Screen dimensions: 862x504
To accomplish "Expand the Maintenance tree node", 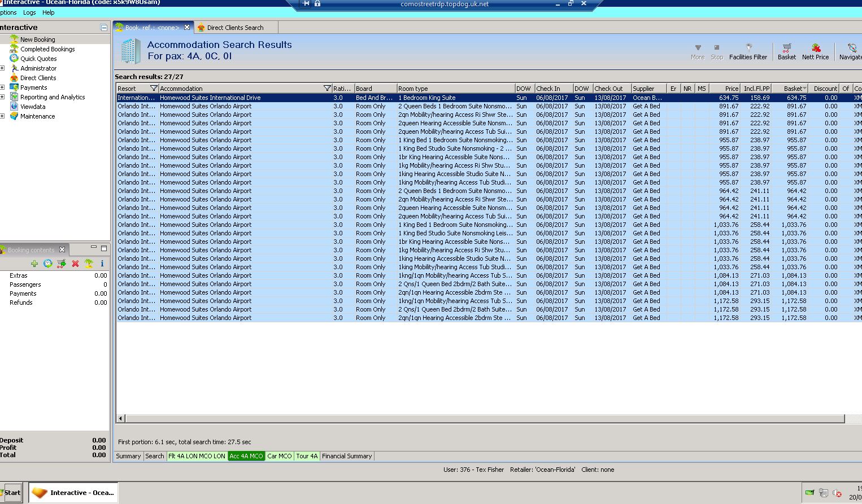I will (2, 116).
